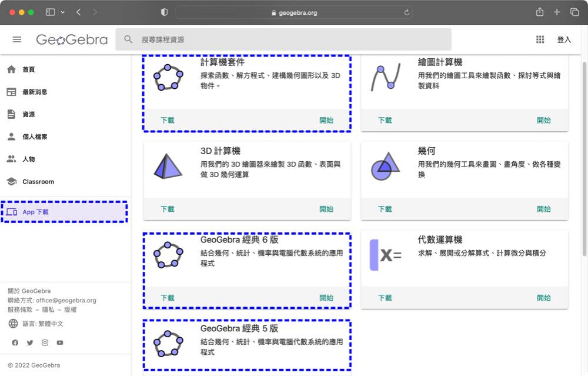Click the 幾何 circle-triangle icon

(x=385, y=166)
